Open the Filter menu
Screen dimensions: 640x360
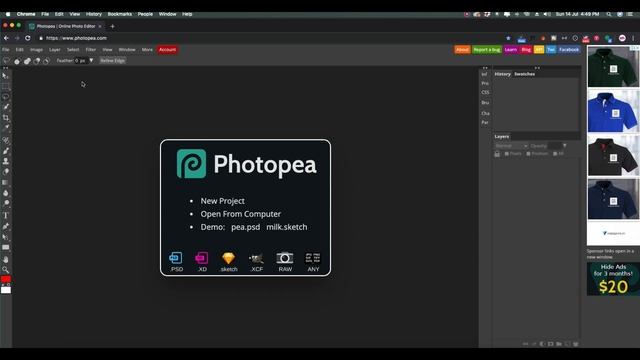coord(91,50)
